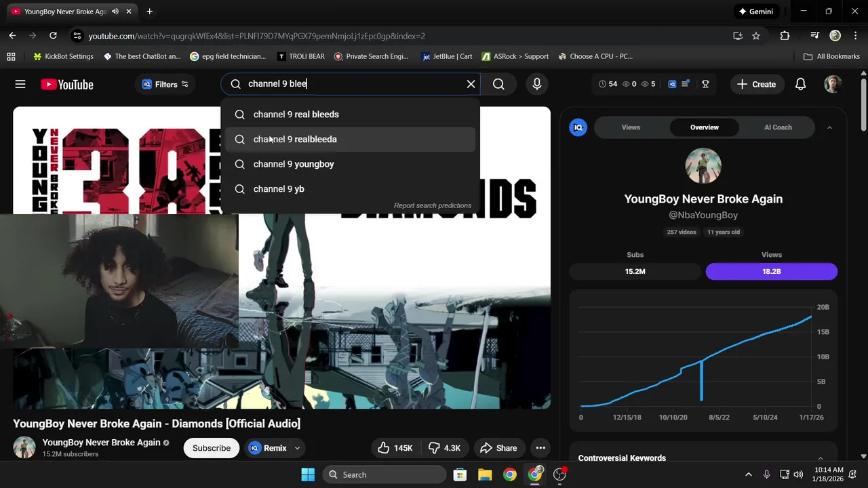
Task: Open the Create button
Action: click(x=756, y=84)
